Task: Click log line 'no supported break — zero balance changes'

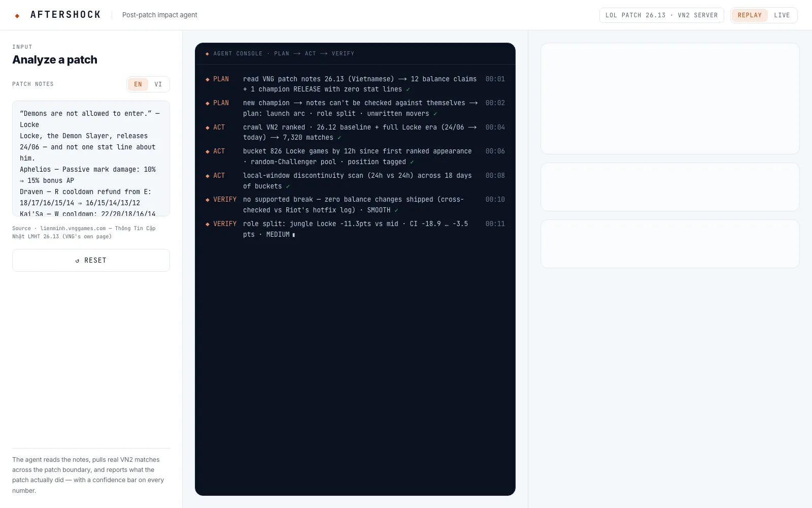Action: 353,205
